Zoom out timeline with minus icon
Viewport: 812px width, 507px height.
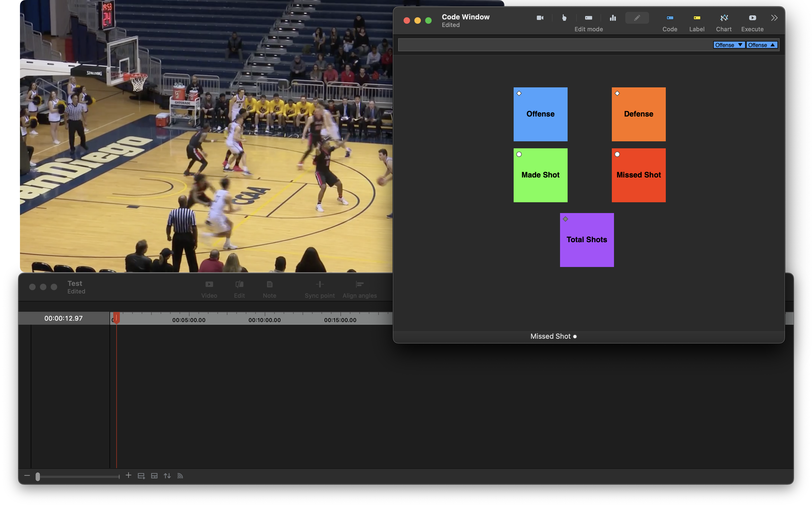27,475
